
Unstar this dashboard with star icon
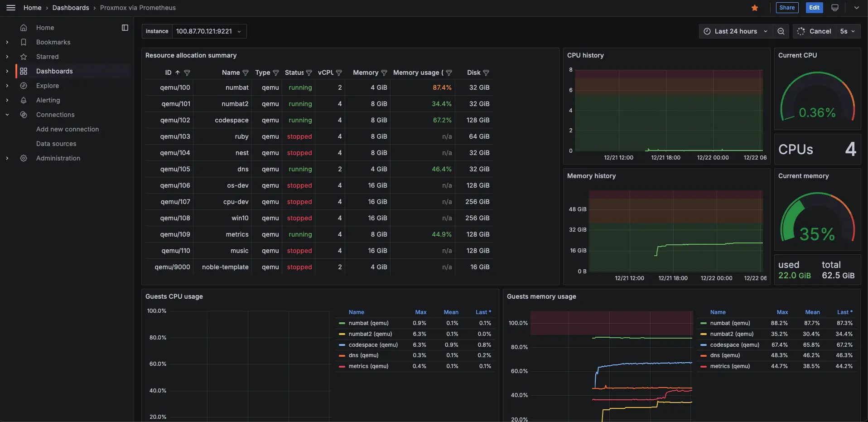754,8
